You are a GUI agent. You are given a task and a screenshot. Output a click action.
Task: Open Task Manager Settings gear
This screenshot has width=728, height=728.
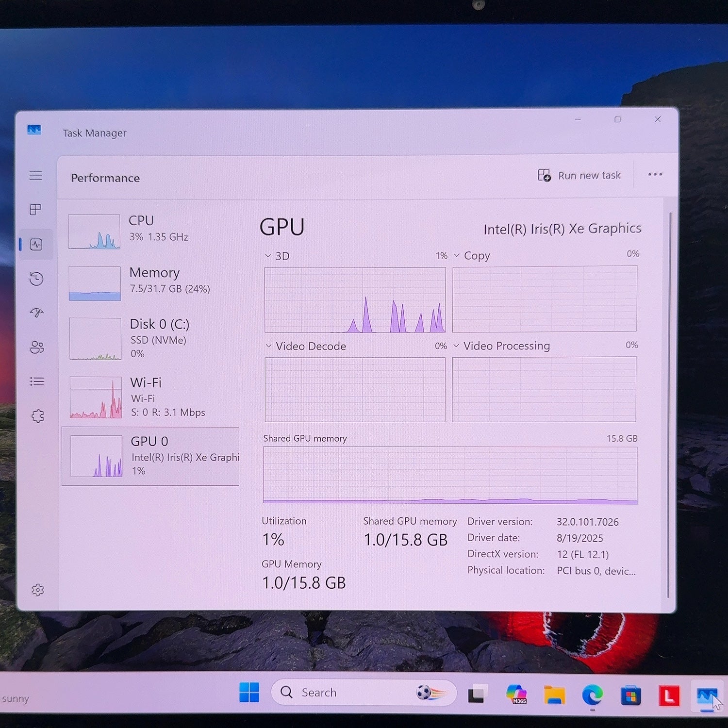coord(38,590)
